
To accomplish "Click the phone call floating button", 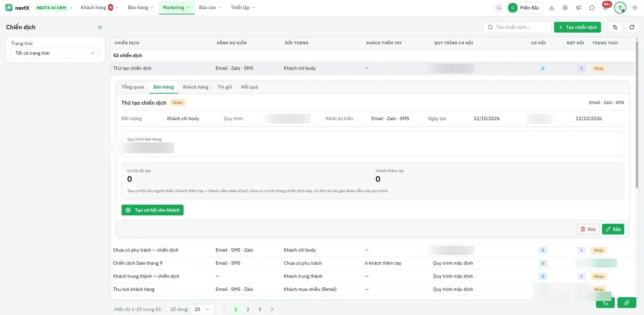I will (x=605, y=303).
